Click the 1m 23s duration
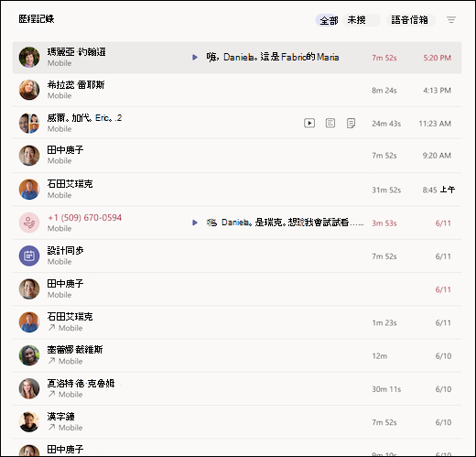The width and height of the screenshot is (476, 457). coord(384,322)
